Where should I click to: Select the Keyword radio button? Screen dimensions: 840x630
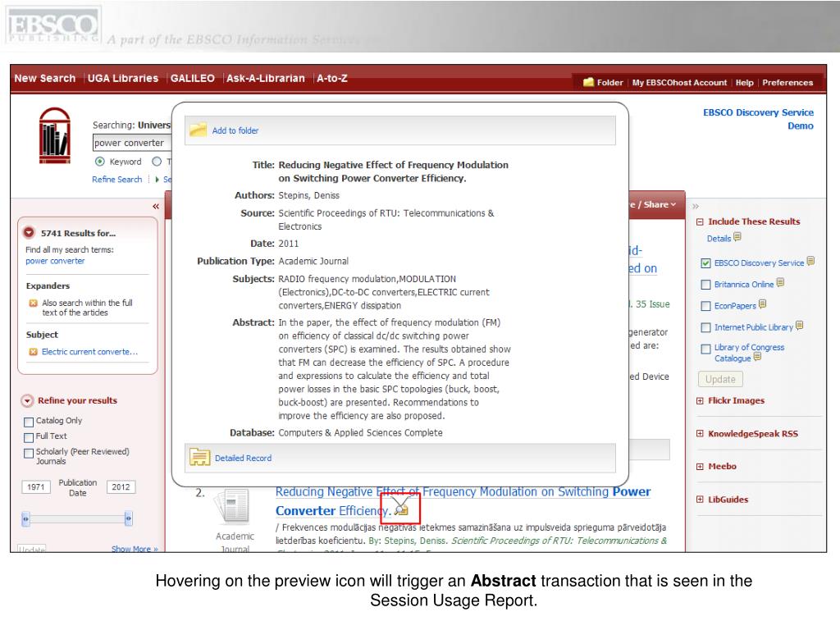99,162
